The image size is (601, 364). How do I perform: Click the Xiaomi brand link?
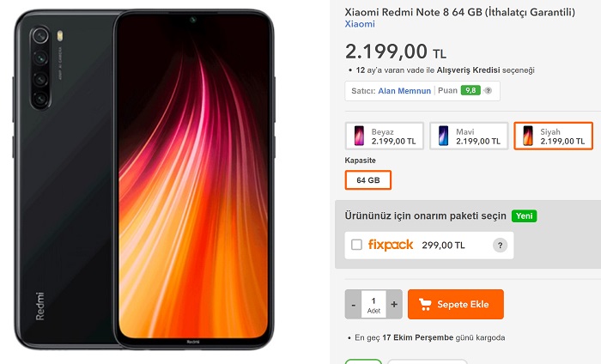359,26
